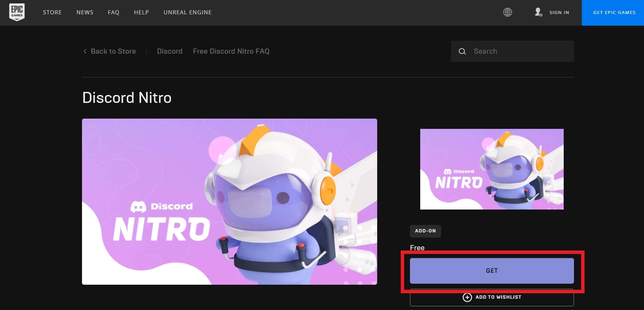Open Free Discord Nitro FAQ link
644x310 pixels.
[x=231, y=51]
